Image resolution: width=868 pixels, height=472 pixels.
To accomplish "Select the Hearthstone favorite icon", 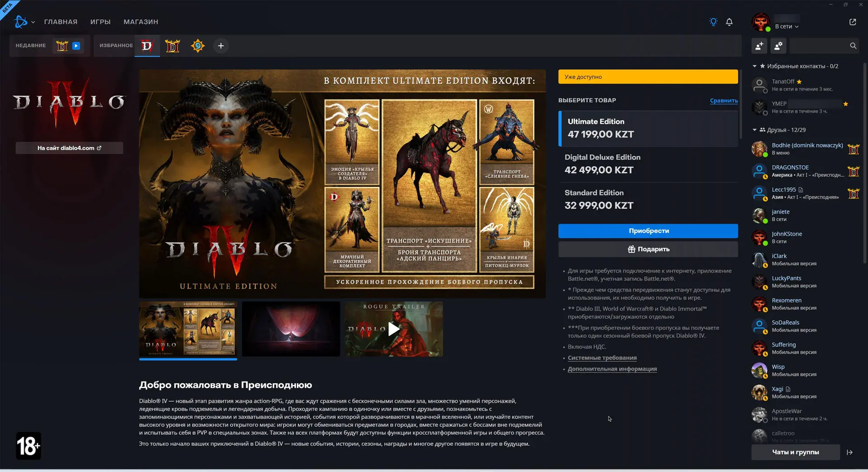I will (x=198, y=46).
